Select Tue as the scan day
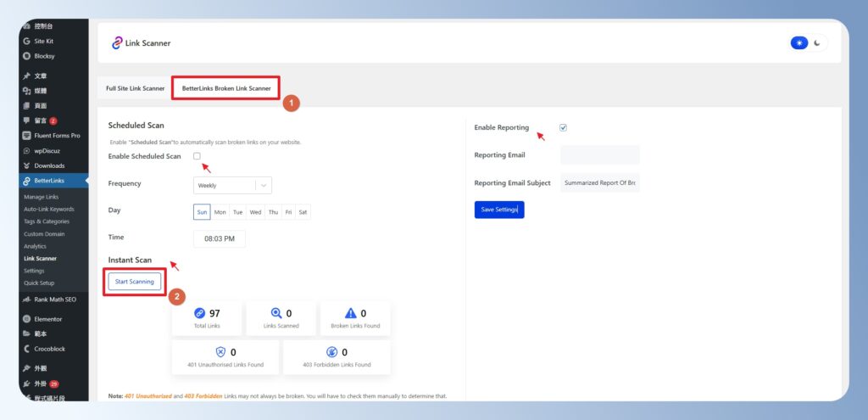 point(238,212)
